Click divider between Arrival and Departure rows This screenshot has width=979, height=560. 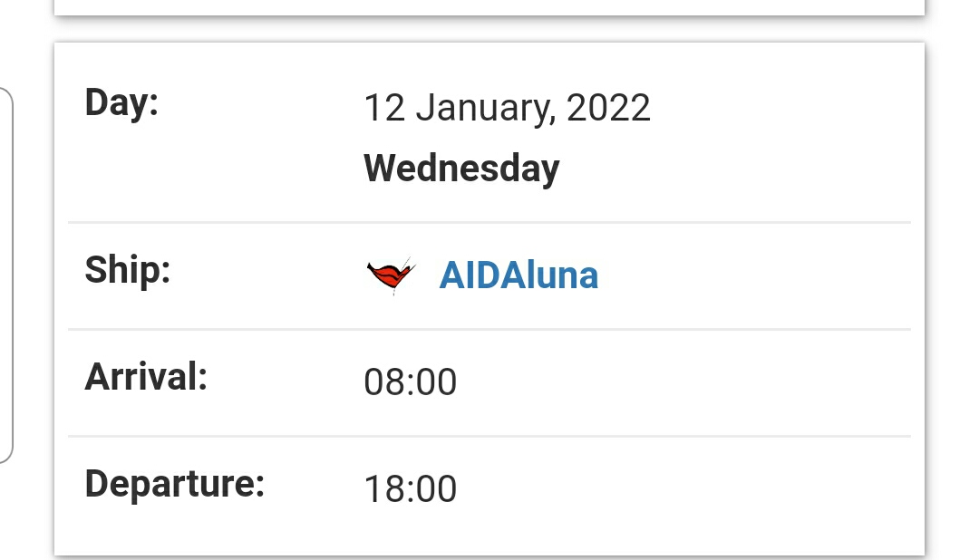(x=489, y=436)
